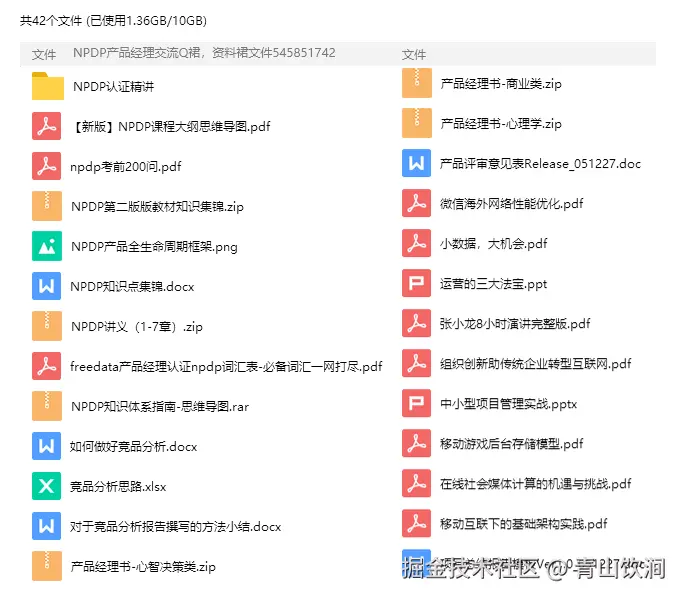Select file name 产品经理书-商业类.zip
This screenshot has height=599, width=684.
501,83
